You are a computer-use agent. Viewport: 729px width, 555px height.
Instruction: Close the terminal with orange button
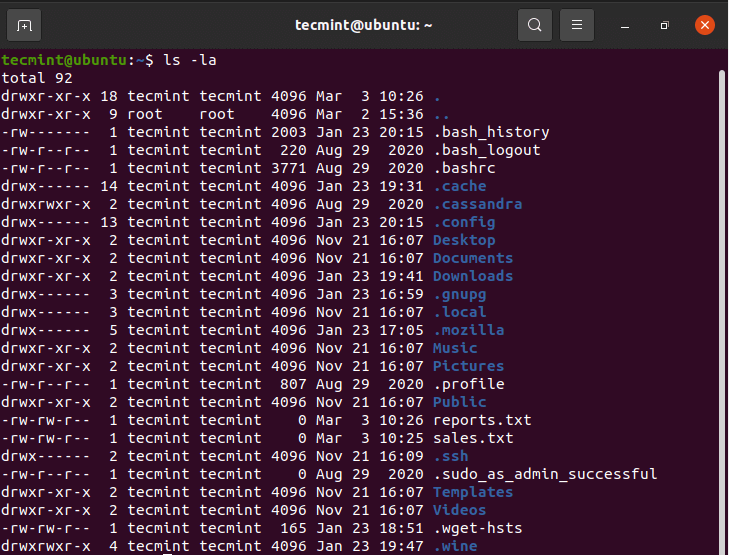(x=704, y=24)
